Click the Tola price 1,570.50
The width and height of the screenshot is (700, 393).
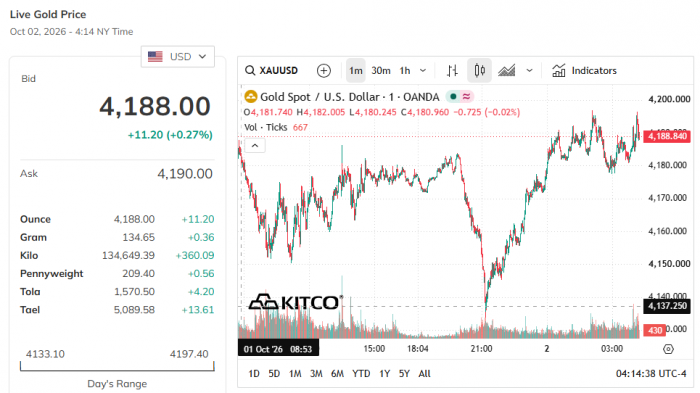[134, 292]
